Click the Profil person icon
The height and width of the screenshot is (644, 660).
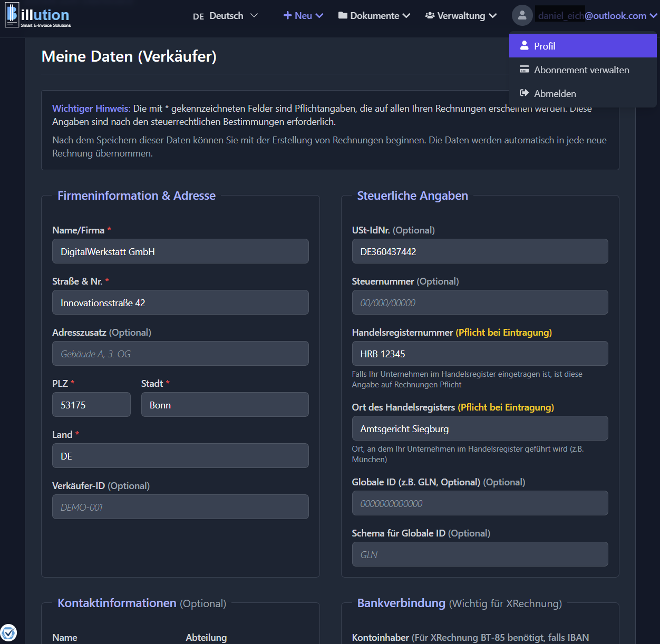[x=524, y=46]
